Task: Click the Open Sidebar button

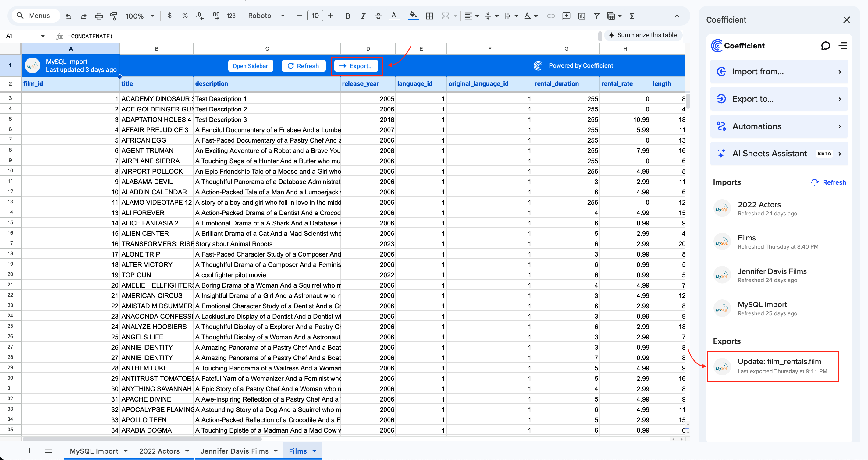Action: [x=250, y=66]
